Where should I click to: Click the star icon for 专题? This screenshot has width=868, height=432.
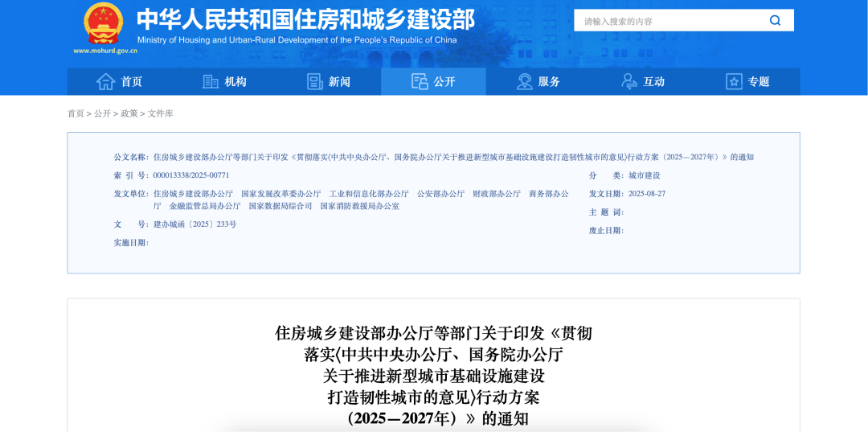(734, 81)
